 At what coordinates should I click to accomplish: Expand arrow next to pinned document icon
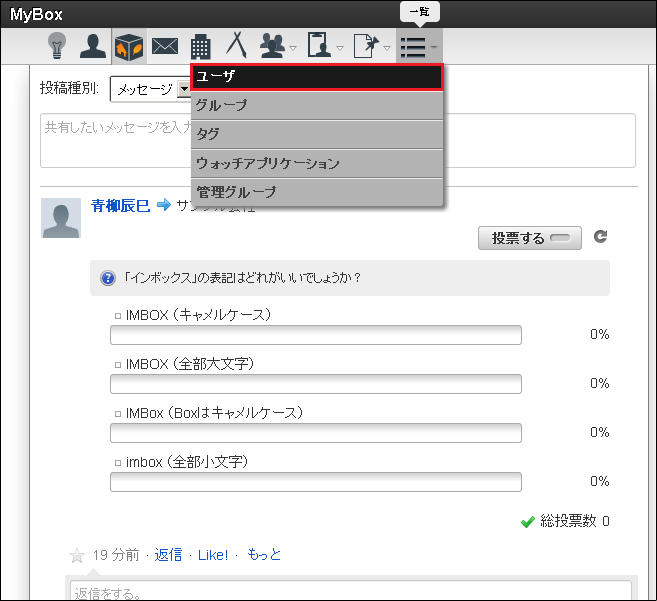[x=387, y=48]
